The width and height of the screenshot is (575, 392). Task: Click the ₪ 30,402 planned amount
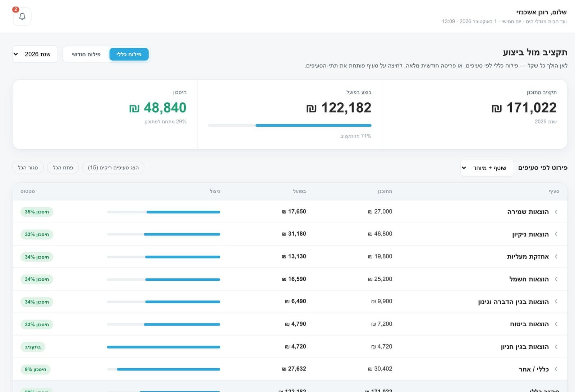pos(380,369)
